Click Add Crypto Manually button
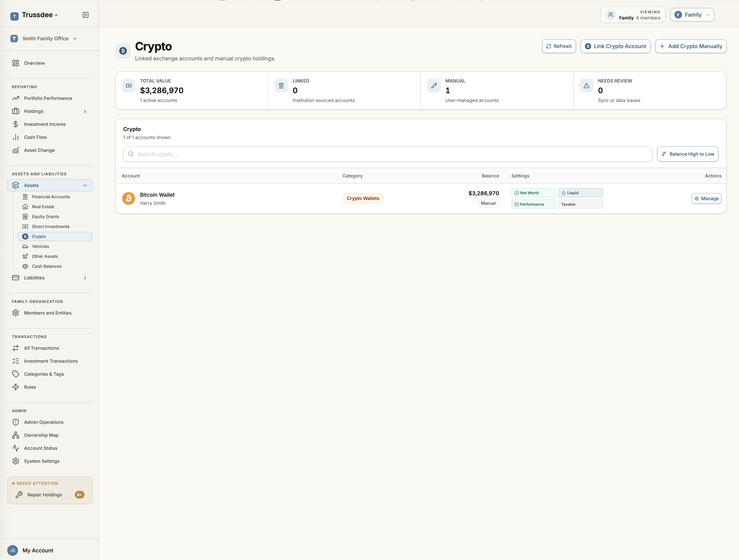 click(x=690, y=46)
